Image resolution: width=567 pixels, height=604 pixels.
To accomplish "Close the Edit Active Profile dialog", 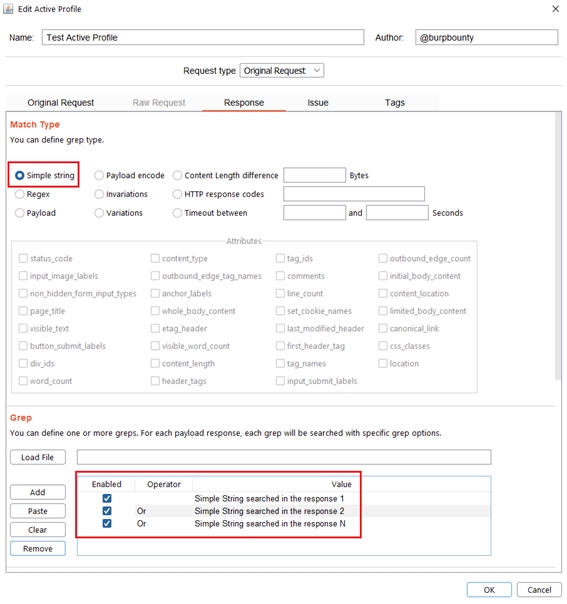I will click(x=555, y=9).
